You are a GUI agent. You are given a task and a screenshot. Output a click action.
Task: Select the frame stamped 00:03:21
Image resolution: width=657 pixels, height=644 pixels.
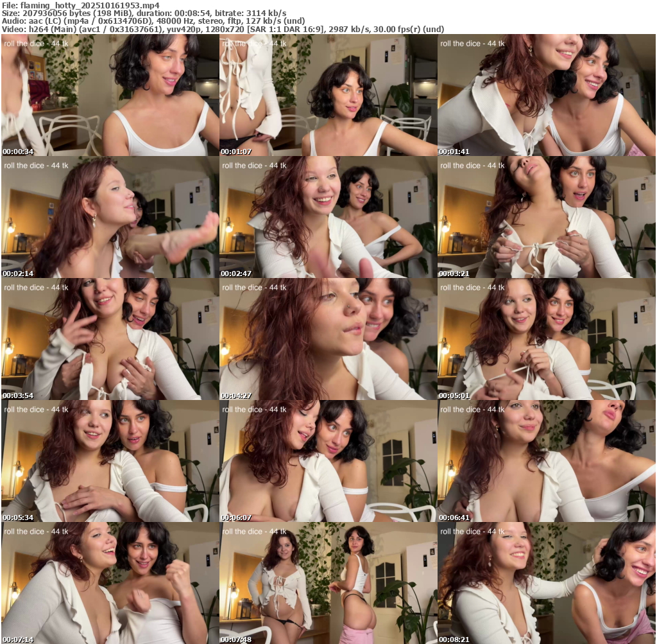click(547, 217)
